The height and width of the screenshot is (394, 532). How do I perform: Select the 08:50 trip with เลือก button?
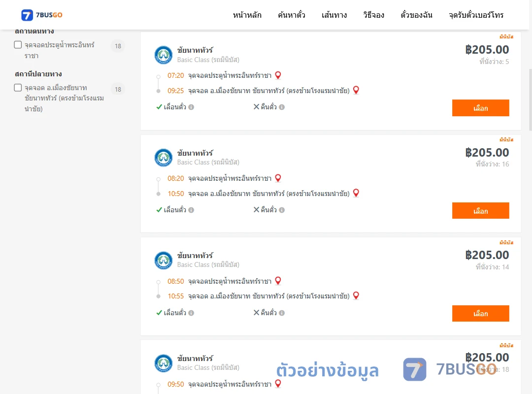[x=480, y=314]
